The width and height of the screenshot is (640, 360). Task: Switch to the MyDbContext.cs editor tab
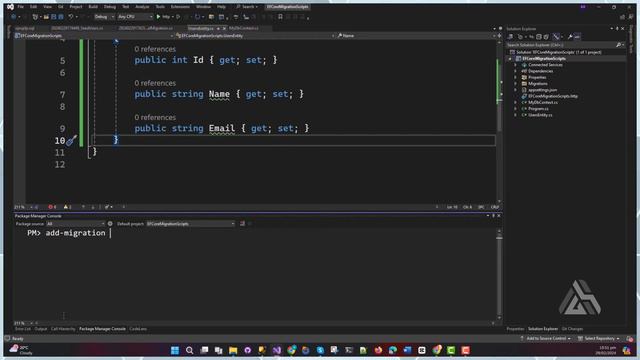(x=244, y=28)
